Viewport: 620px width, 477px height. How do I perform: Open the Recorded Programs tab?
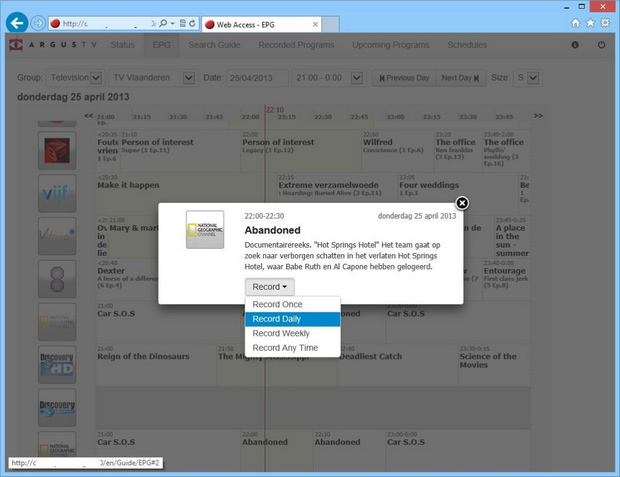coord(296,45)
